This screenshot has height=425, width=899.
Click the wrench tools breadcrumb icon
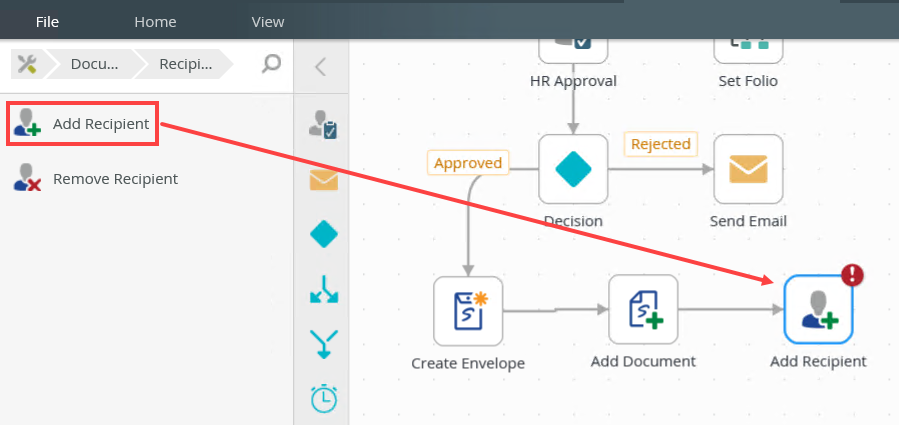26,64
